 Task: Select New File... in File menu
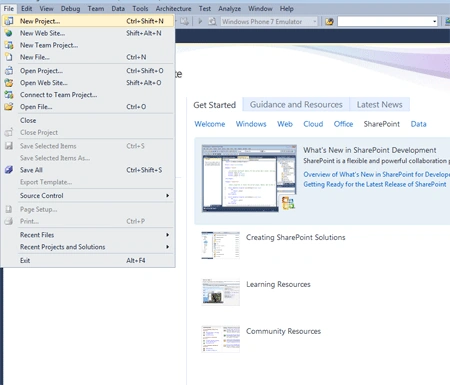point(88,57)
